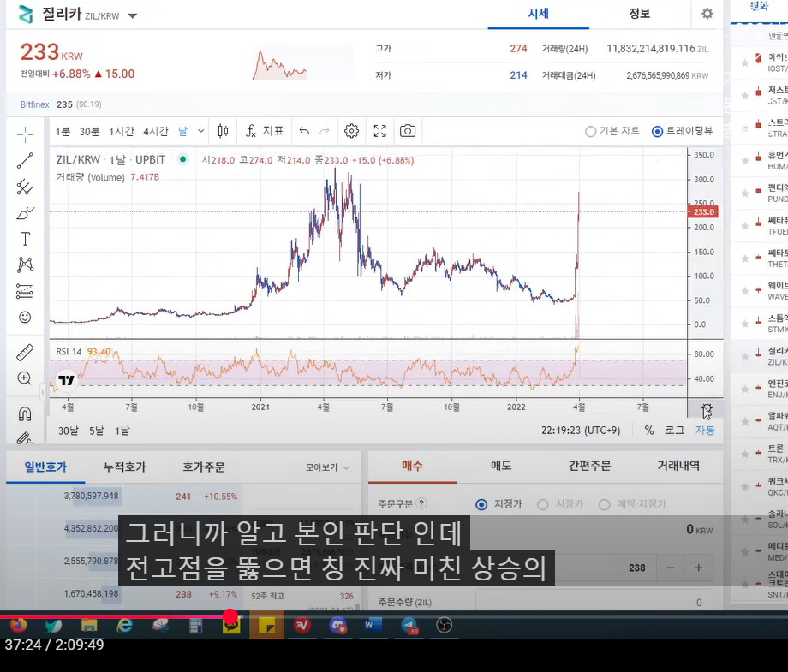The width and height of the screenshot is (788, 672).
Task: Open the 거래내역 tab
Action: pos(678,466)
